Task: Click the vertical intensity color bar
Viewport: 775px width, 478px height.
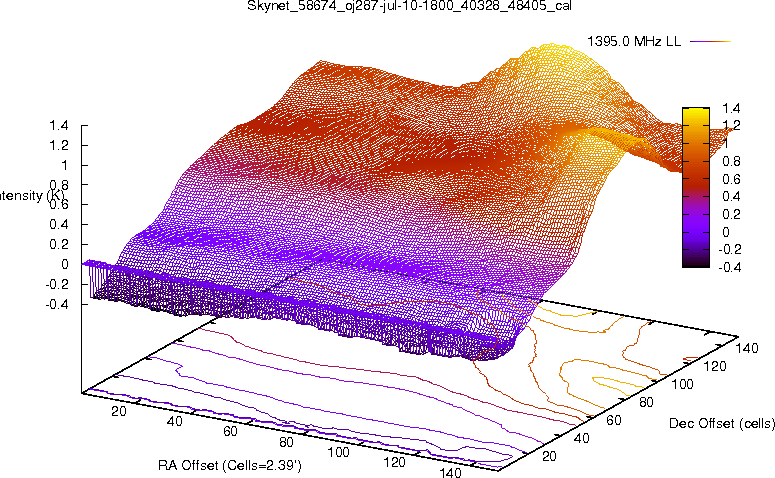Action: coord(696,187)
